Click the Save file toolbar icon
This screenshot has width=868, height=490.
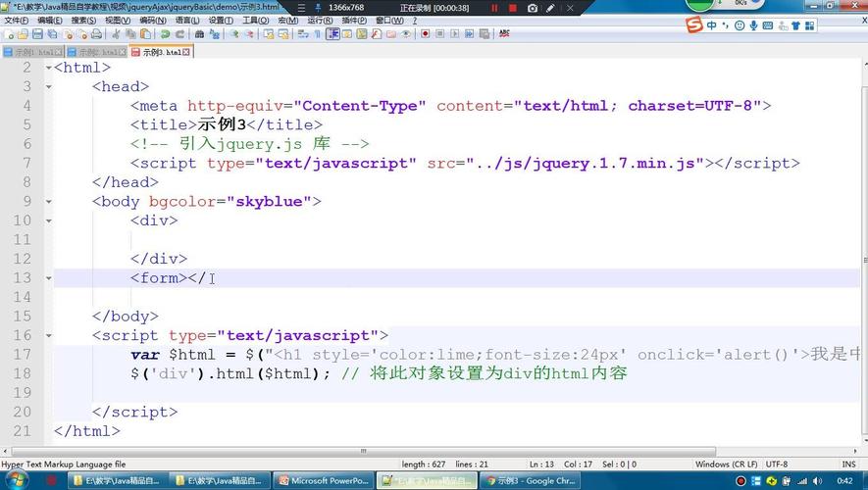(37, 34)
